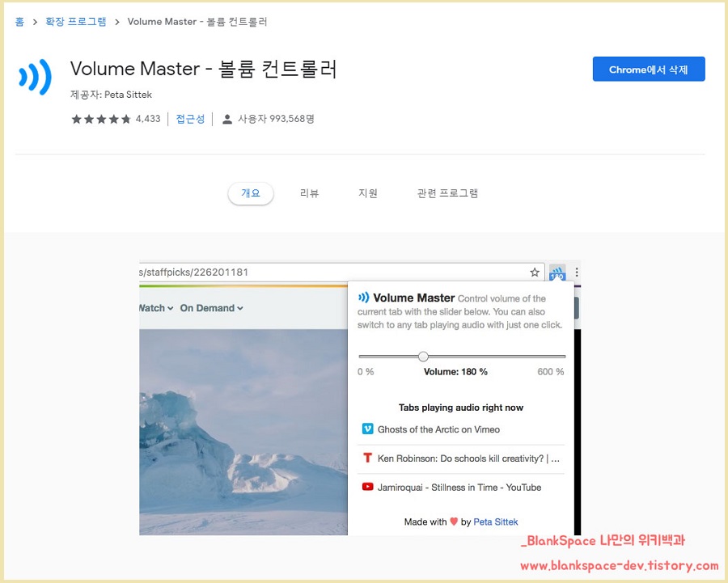Click the user count person icon
The image size is (728, 583).
(x=227, y=120)
